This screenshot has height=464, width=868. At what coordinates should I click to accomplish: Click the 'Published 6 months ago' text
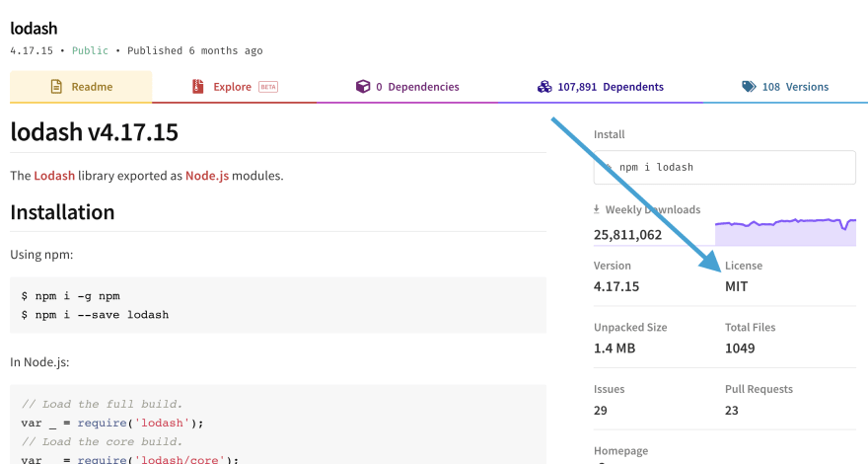point(195,50)
